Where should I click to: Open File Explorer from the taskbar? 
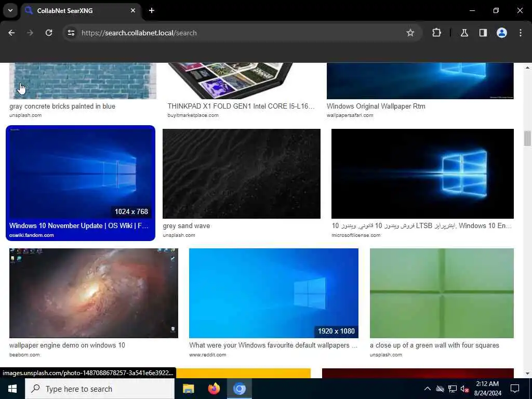point(188,389)
